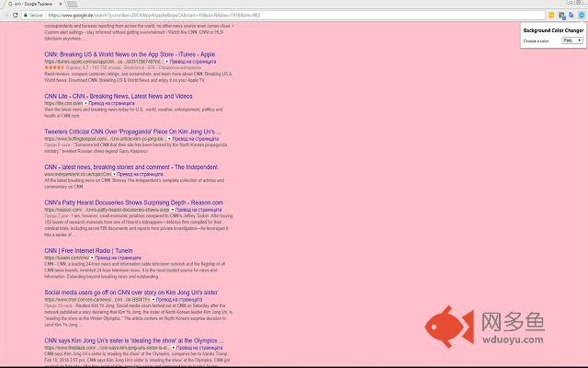Click translate-page link under The Independent result
The width and height of the screenshot is (588, 368).
point(141,174)
